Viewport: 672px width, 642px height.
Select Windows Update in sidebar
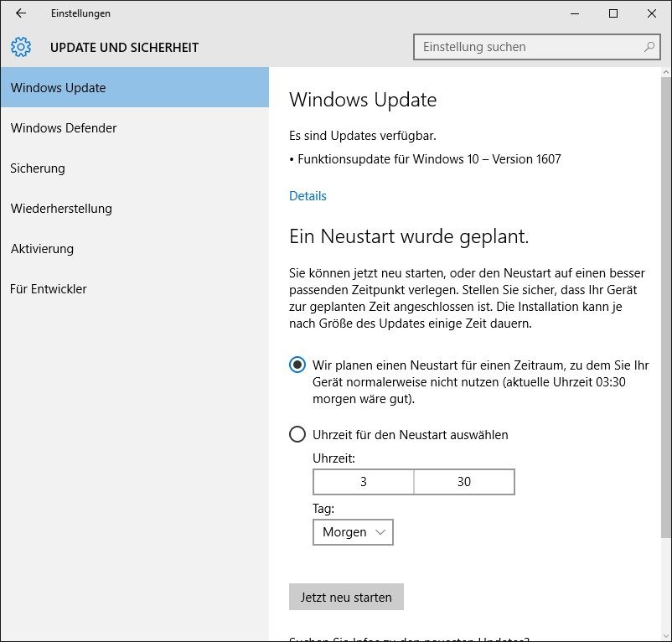point(135,87)
